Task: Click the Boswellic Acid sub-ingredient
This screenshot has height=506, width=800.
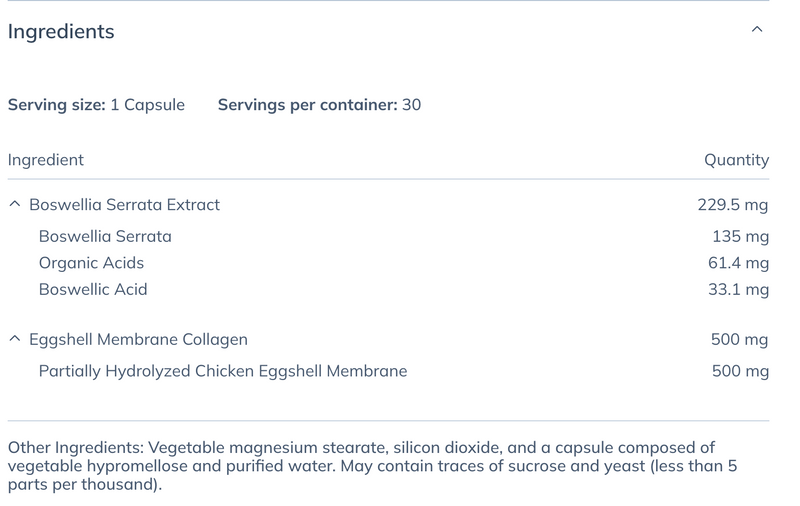Action: [93, 290]
